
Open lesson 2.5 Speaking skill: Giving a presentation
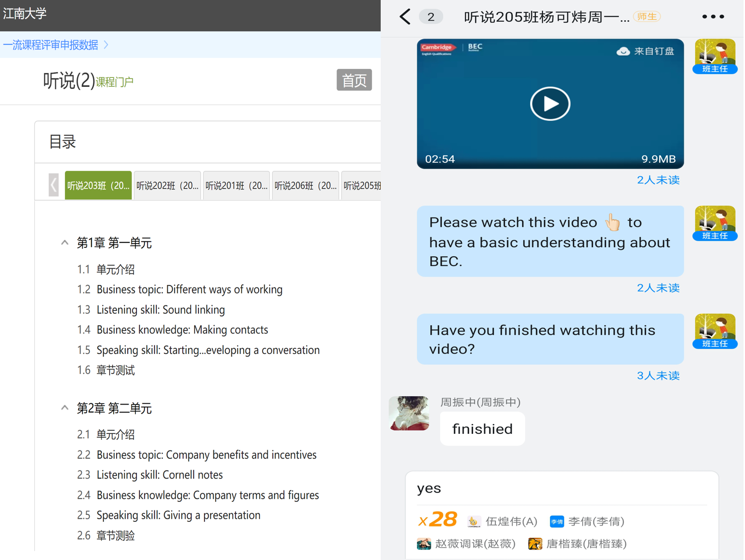click(178, 515)
